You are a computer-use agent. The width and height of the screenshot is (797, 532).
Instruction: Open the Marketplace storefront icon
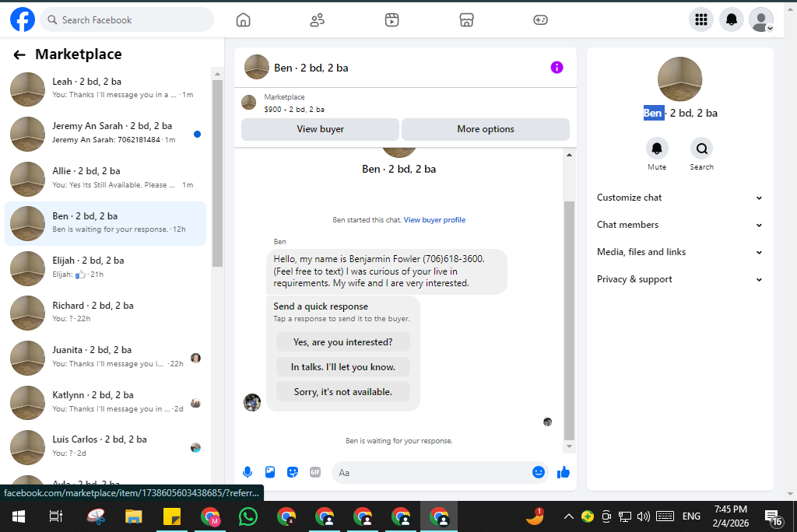pyautogui.click(x=466, y=19)
